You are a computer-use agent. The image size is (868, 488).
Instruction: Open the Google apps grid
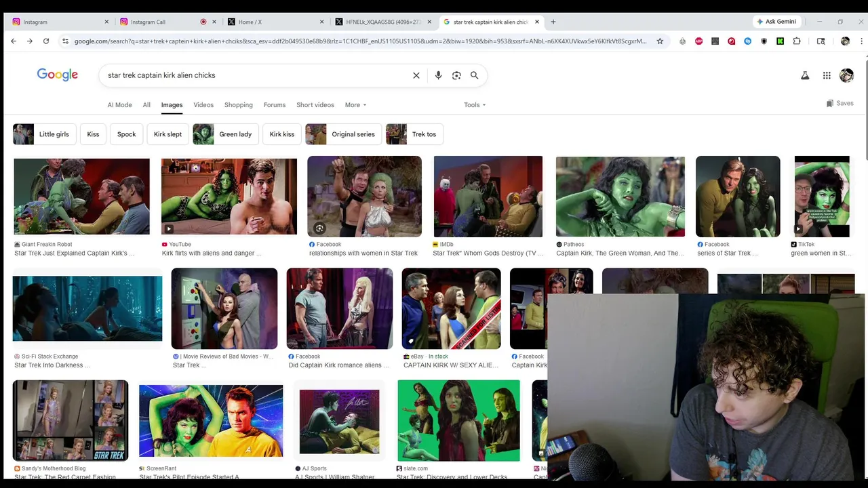click(x=827, y=75)
